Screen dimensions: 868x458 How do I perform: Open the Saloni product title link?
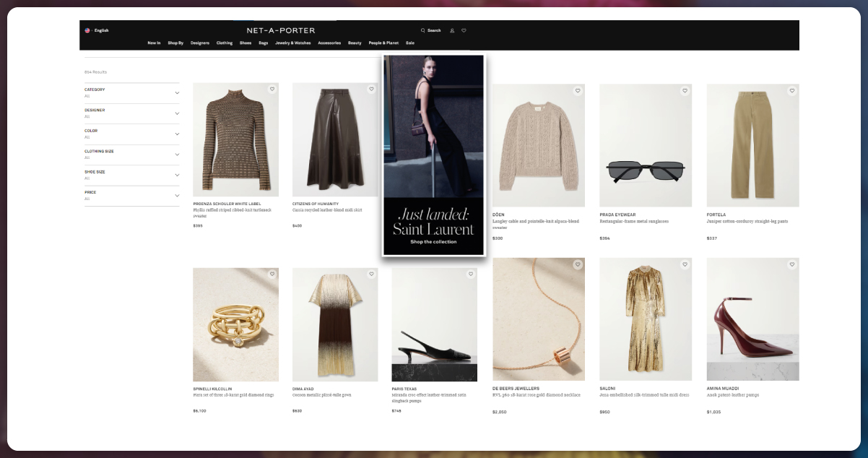(608, 389)
